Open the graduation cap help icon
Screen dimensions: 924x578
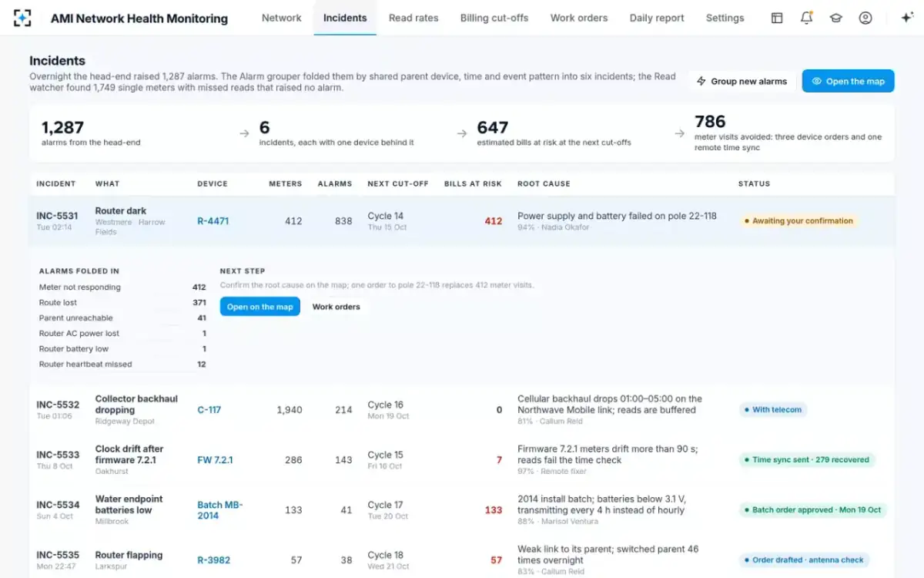pos(835,18)
